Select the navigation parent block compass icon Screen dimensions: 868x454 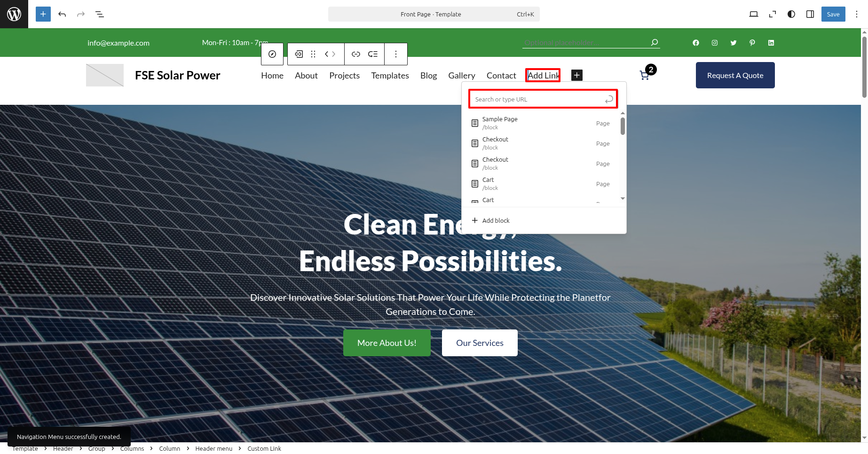tap(272, 54)
